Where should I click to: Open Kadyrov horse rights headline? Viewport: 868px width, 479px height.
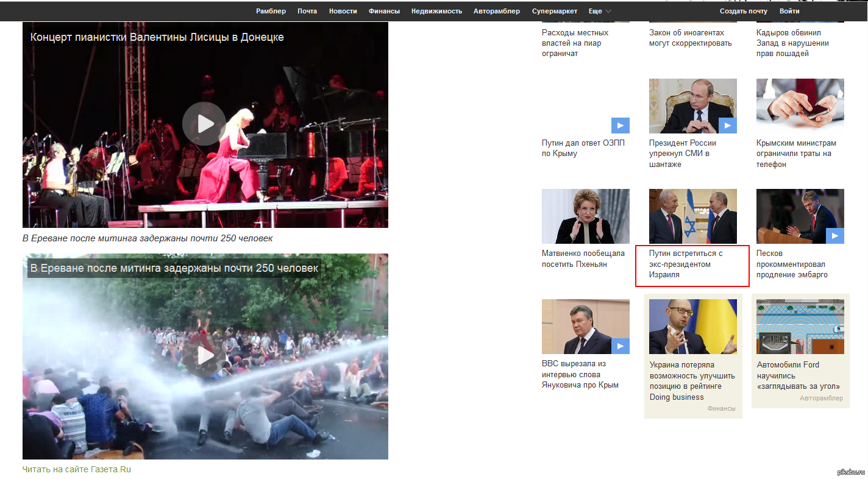pyautogui.click(x=792, y=43)
